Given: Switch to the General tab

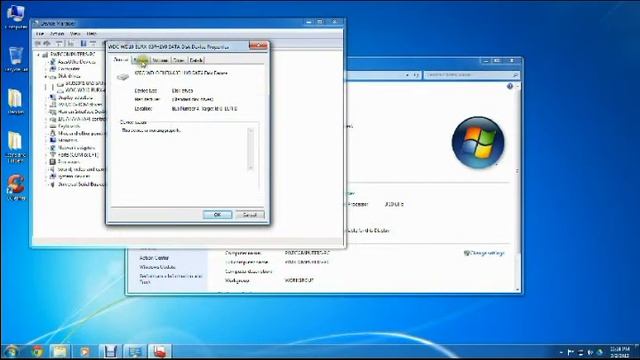Looking at the screenshot, I should pyautogui.click(x=121, y=60).
